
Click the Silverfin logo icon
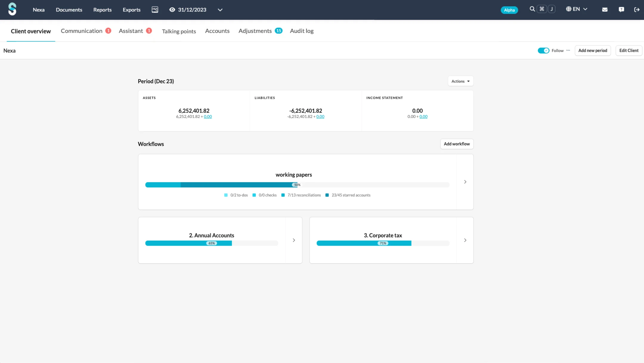click(12, 9)
